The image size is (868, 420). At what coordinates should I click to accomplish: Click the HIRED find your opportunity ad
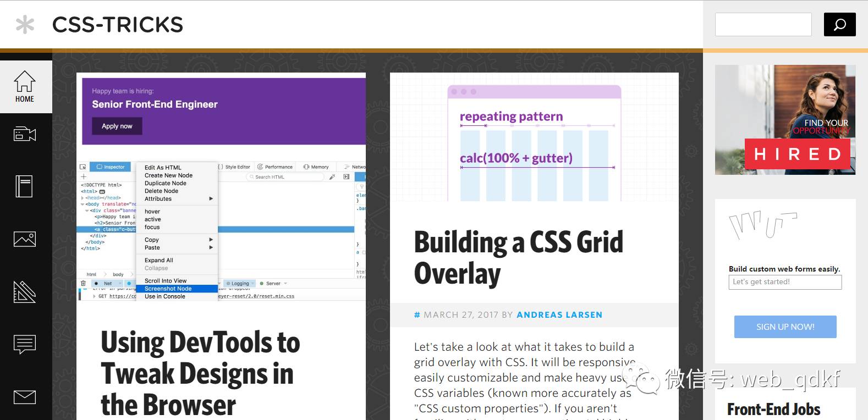tap(785, 120)
